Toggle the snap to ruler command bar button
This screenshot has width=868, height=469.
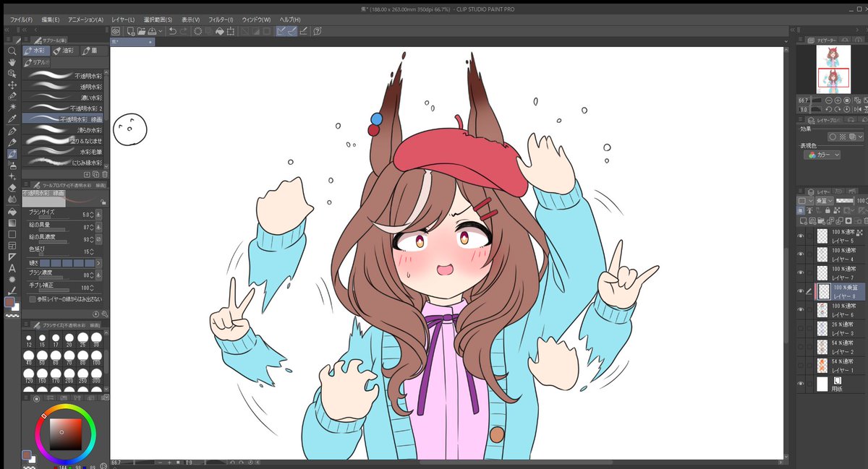[x=281, y=31]
